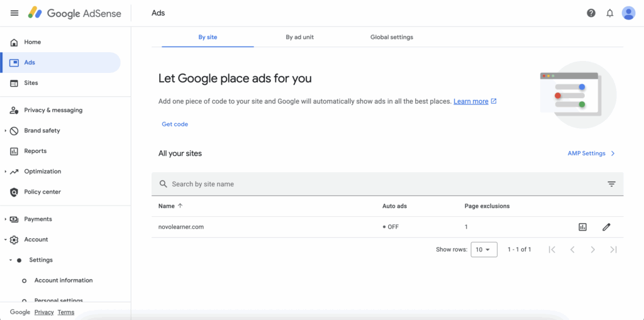Open Account information settings

coord(64,280)
